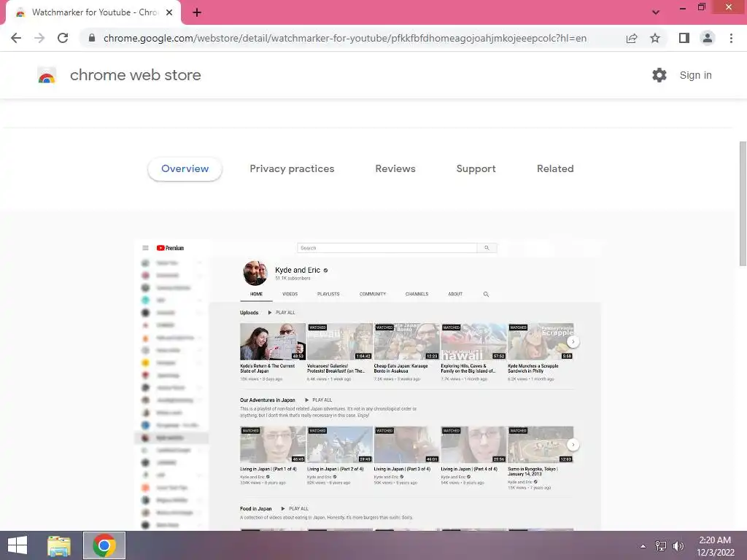This screenshot has width=747, height=560.
Task: Share this page via the share icon
Action: 632,38
